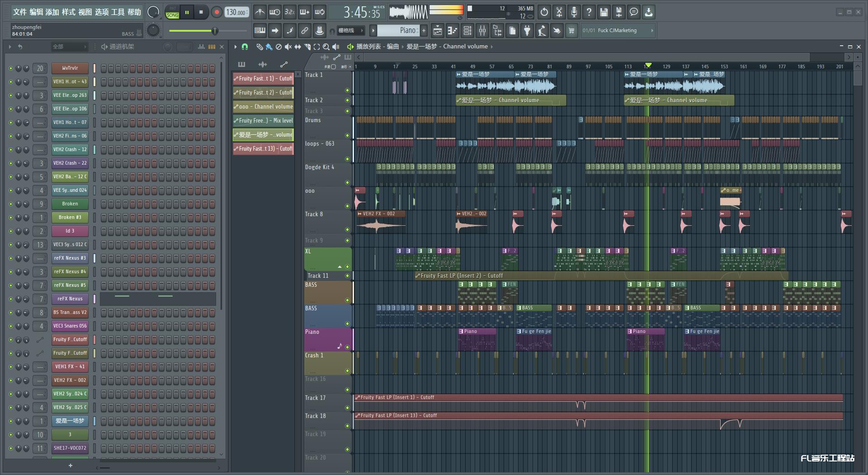Select the 爱是一场梦 channel button

point(70,421)
